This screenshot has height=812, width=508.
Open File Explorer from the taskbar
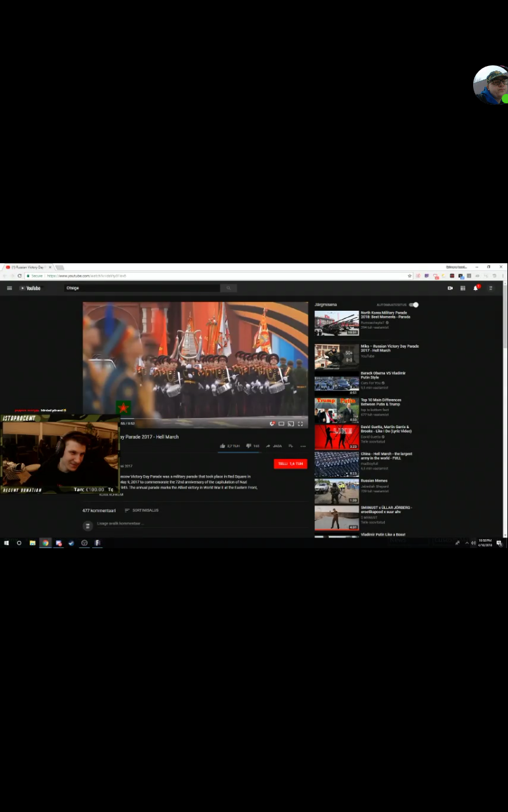pos(32,543)
